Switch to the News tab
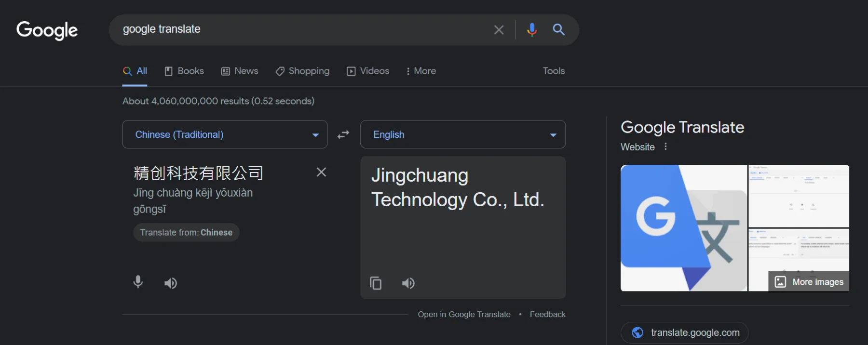 [x=240, y=71]
